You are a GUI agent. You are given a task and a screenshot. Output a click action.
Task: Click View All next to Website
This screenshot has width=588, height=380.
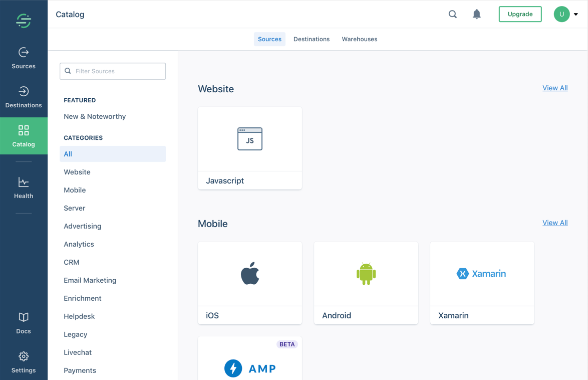[x=555, y=88]
